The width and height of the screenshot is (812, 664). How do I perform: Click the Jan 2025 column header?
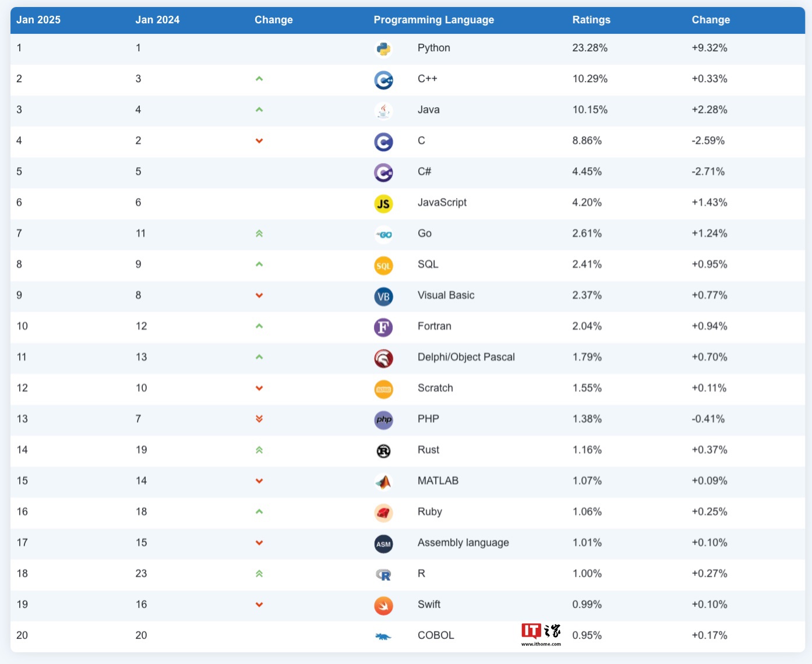[x=38, y=20]
